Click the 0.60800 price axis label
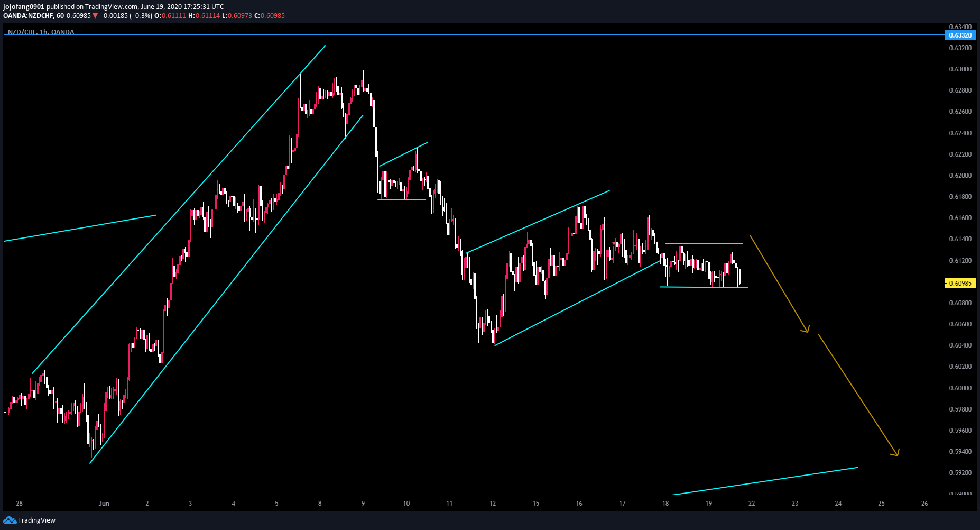Screen dimensions: 980x530 point(960,303)
